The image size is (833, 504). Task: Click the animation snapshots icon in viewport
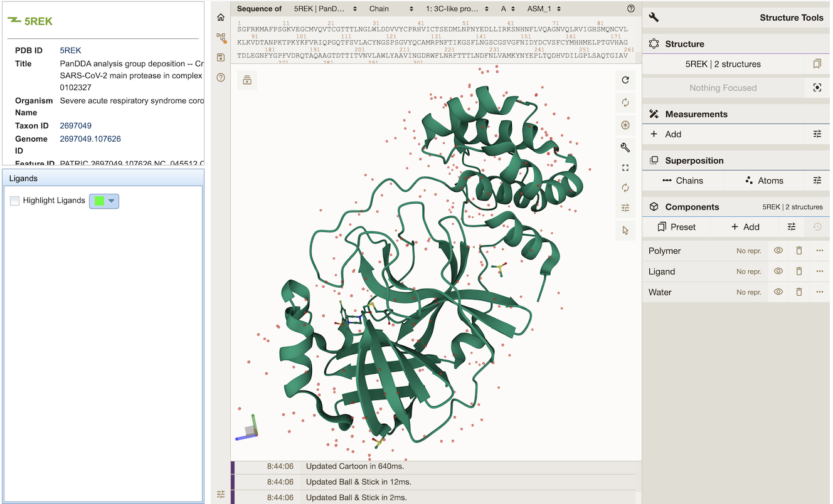pos(247,80)
